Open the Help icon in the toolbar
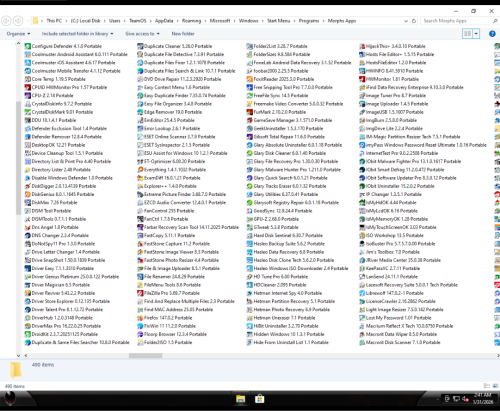This screenshot has height=411, width=500. (x=492, y=34)
